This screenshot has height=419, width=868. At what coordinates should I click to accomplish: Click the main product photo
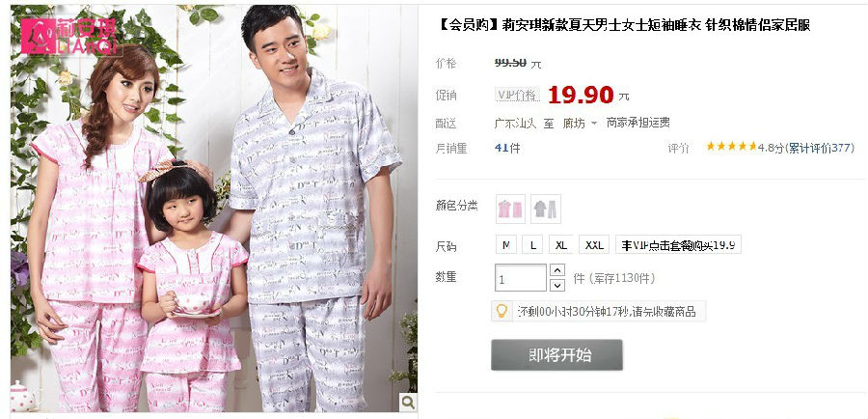point(214,209)
